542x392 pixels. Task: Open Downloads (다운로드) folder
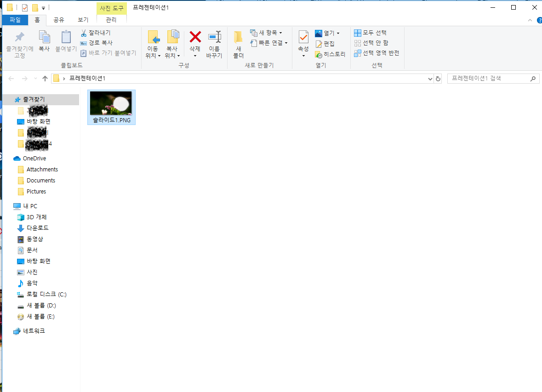tap(38, 228)
